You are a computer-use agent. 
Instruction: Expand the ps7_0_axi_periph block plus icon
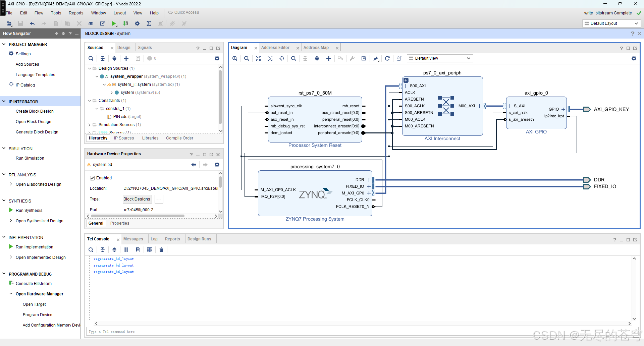[406, 80]
